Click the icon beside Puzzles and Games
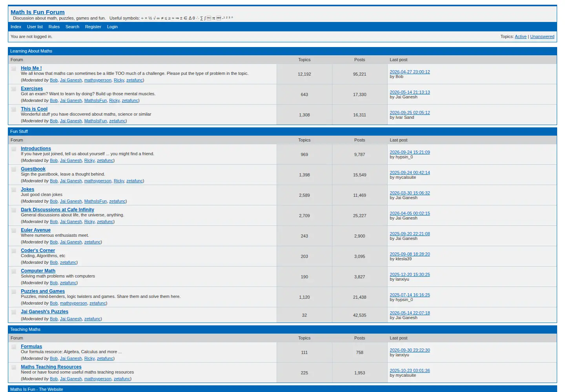Screen dimensions: 565x392 click(14, 292)
